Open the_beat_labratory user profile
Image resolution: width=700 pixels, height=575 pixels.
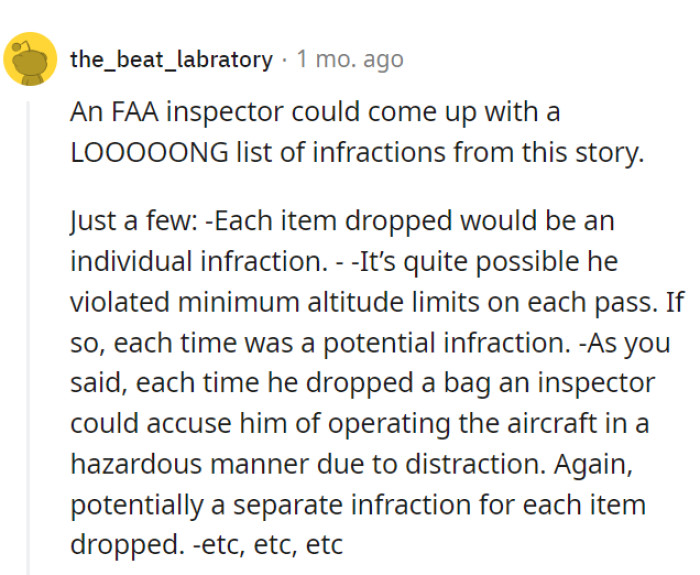click(x=171, y=59)
